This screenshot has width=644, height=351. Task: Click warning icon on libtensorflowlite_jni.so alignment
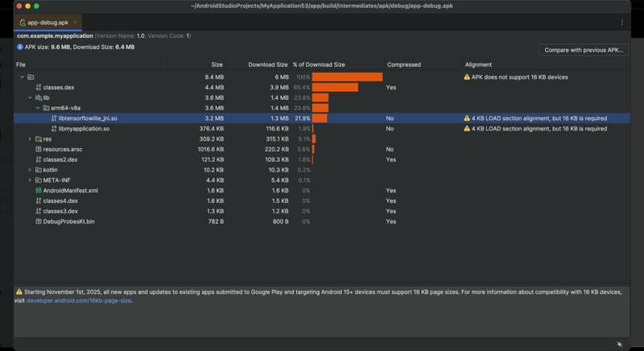pyautogui.click(x=467, y=118)
